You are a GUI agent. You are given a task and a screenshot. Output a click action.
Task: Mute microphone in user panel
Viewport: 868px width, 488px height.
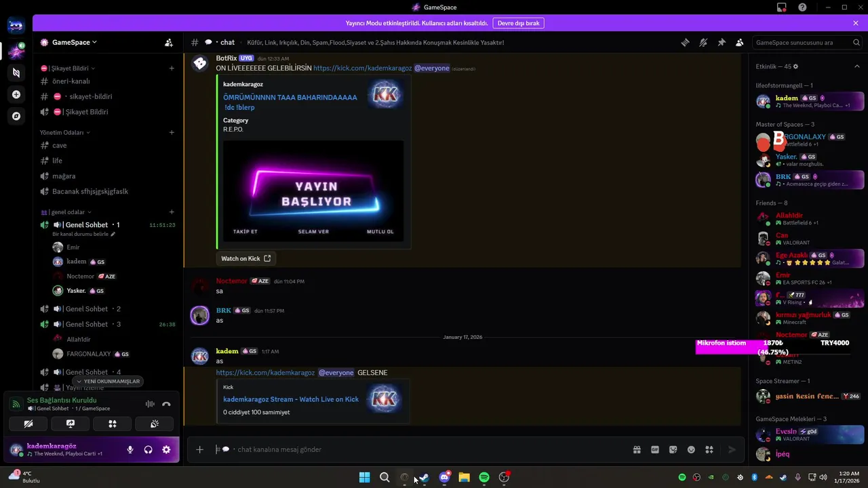(130, 449)
